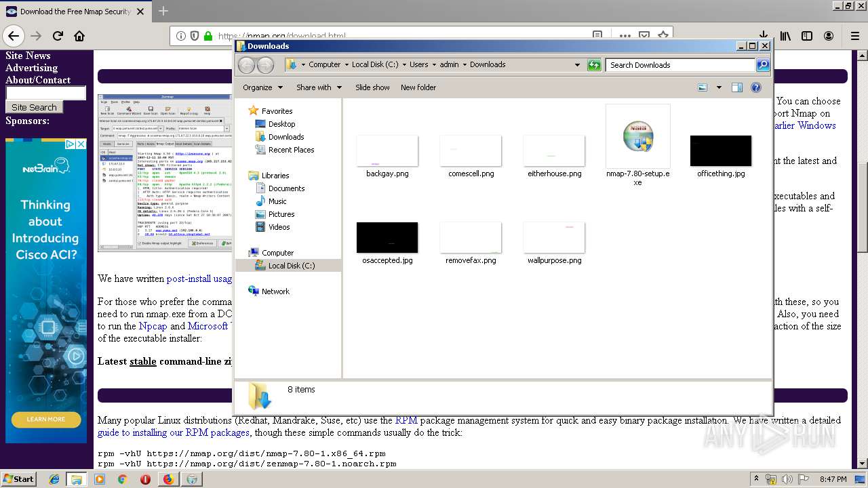The image size is (868, 488).
Task: Select Downloads in navigation pane
Action: point(285,137)
